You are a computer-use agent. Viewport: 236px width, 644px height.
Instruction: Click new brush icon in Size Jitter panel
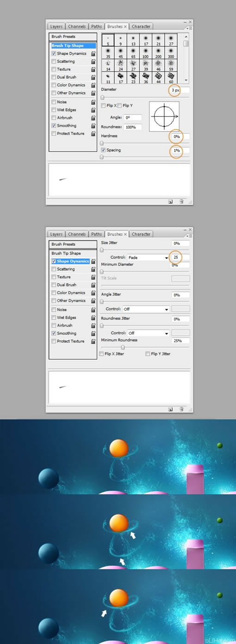click(x=170, y=409)
